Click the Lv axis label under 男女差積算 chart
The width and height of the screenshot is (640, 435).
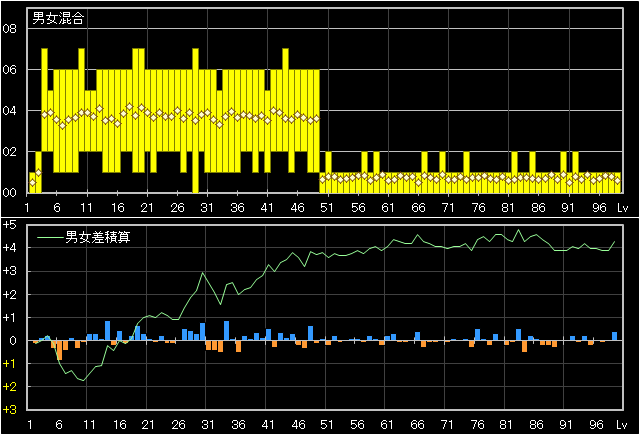621,425
